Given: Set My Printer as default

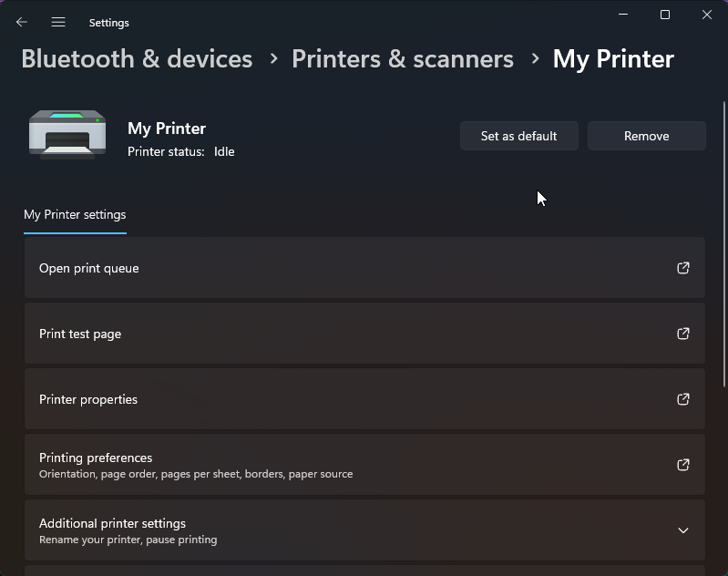Looking at the screenshot, I should coord(519,136).
